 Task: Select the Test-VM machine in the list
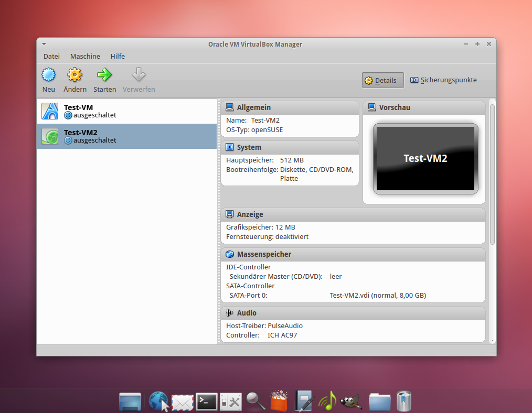(x=127, y=111)
